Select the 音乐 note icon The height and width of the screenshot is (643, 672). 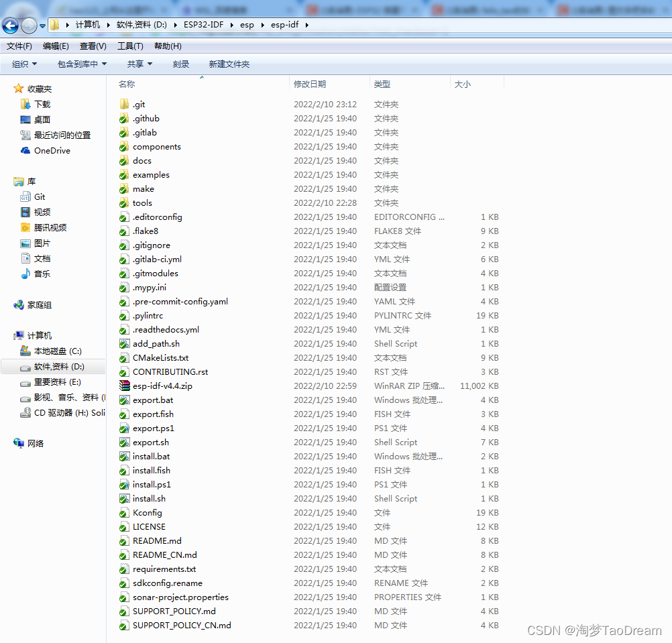coord(25,274)
